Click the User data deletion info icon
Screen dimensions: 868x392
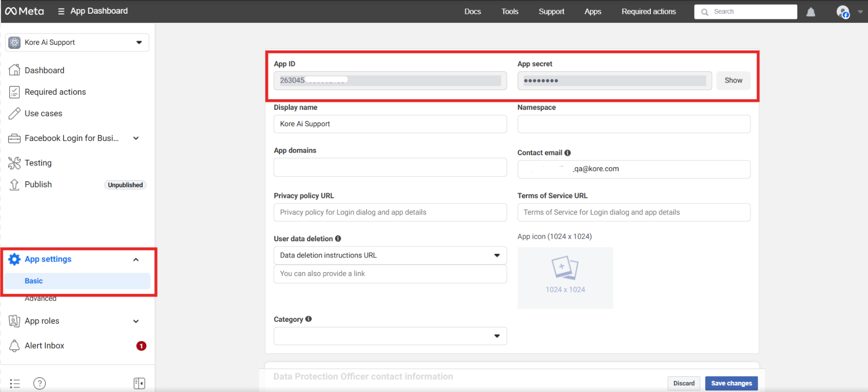(338, 239)
